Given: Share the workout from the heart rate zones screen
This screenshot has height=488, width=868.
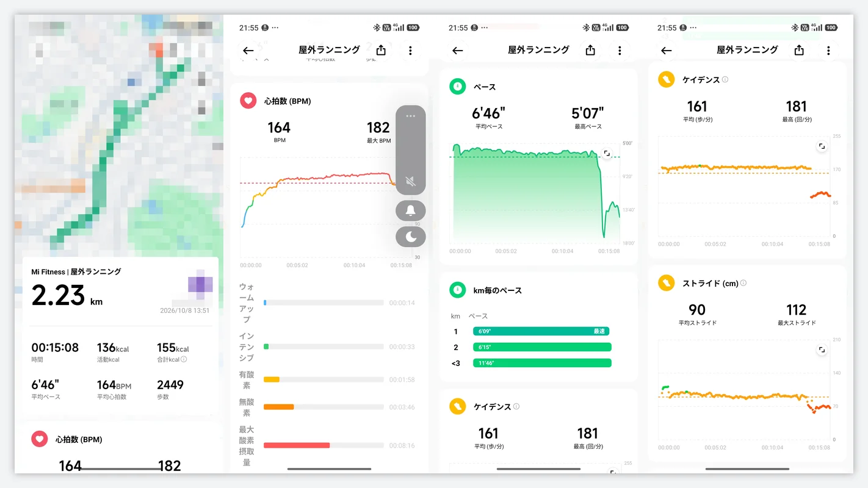Looking at the screenshot, I should click(381, 50).
